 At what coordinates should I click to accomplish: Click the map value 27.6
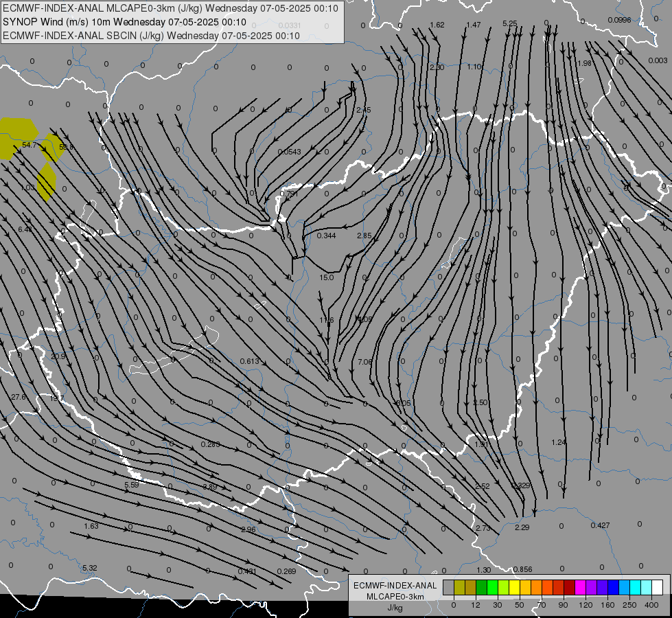[x=19, y=397]
